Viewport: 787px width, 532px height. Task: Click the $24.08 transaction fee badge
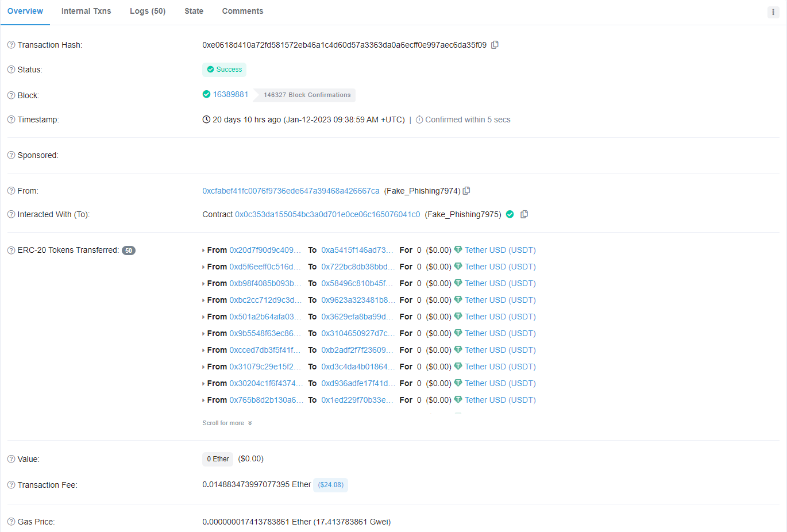pos(331,485)
